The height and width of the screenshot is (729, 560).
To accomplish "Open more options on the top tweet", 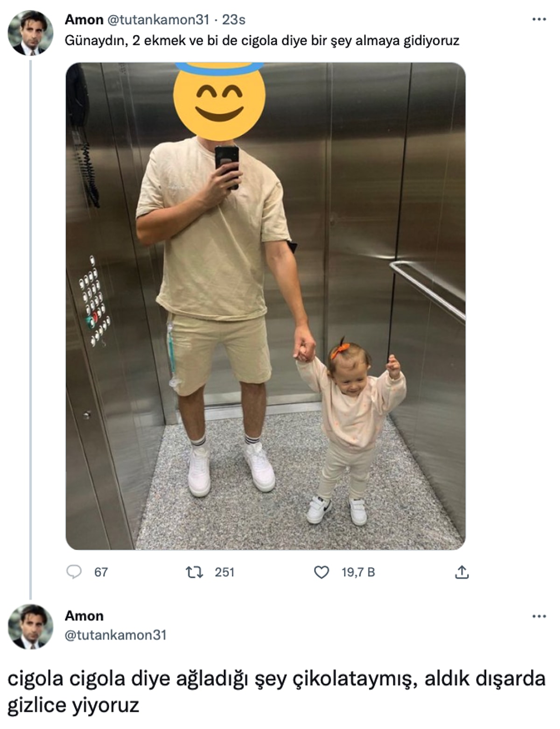I will point(539,20).
